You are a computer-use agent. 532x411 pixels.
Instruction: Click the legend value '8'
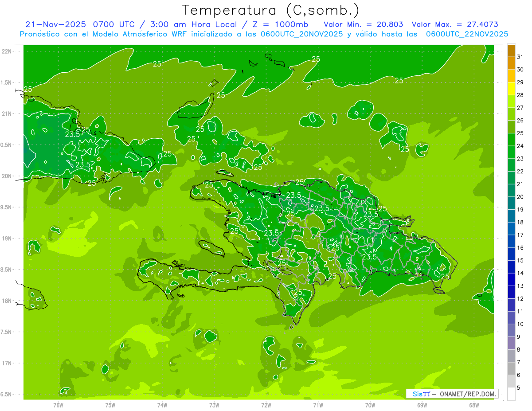pyautogui.click(x=519, y=349)
